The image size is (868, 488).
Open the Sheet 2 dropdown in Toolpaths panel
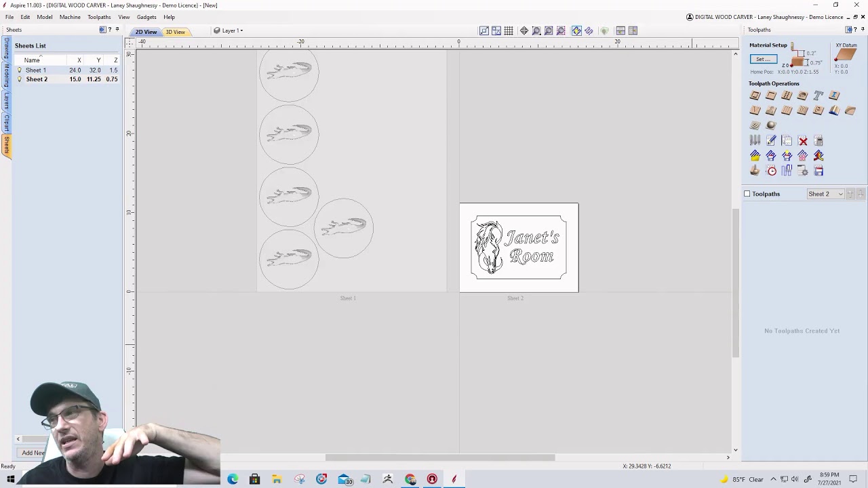click(x=825, y=194)
